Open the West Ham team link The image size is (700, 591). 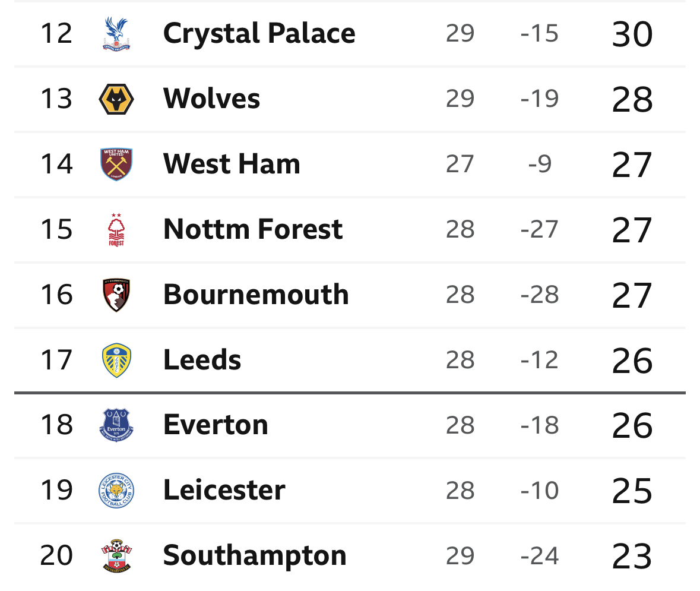tap(232, 164)
